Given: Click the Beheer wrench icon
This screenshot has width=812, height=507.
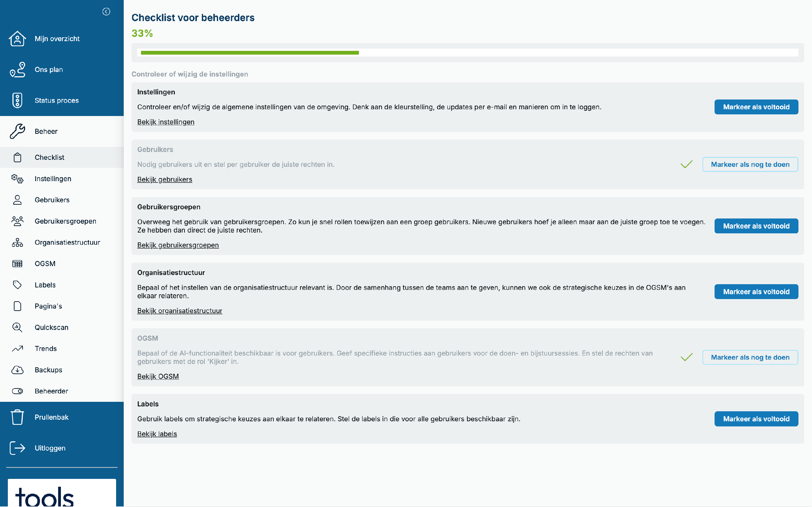Looking at the screenshot, I should pos(17,131).
